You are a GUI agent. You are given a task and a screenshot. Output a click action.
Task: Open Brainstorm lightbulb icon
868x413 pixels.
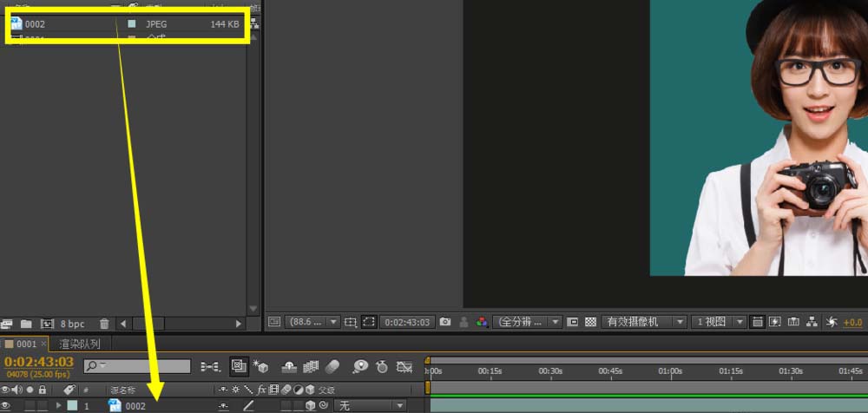click(x=360, y=366)
